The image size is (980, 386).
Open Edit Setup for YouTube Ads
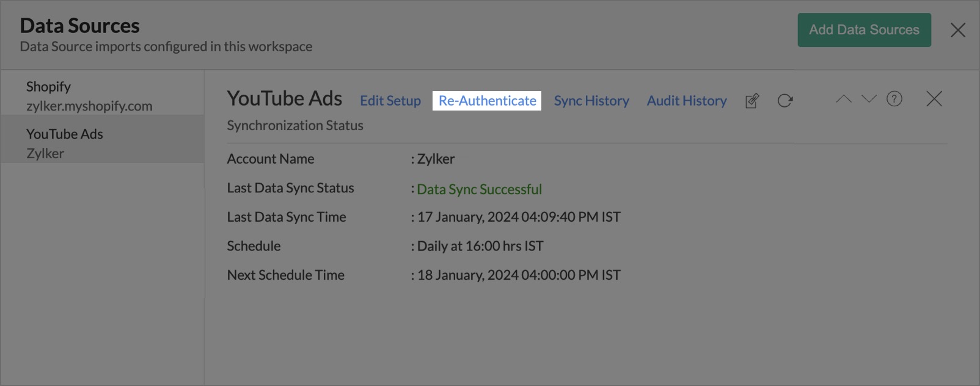pos(390,101)
